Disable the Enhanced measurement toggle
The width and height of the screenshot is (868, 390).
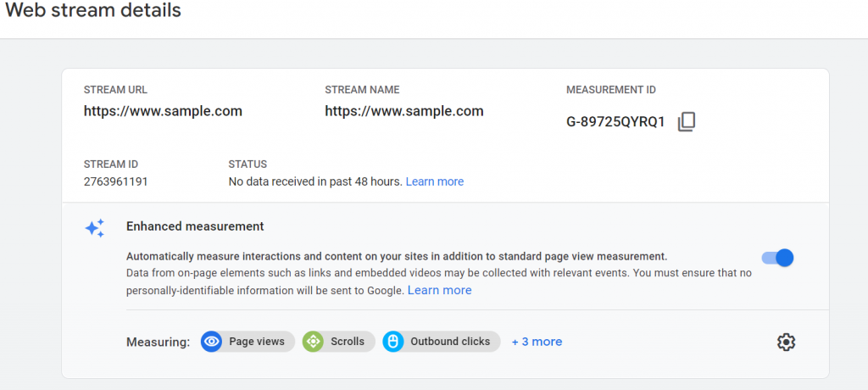(778, 258)
